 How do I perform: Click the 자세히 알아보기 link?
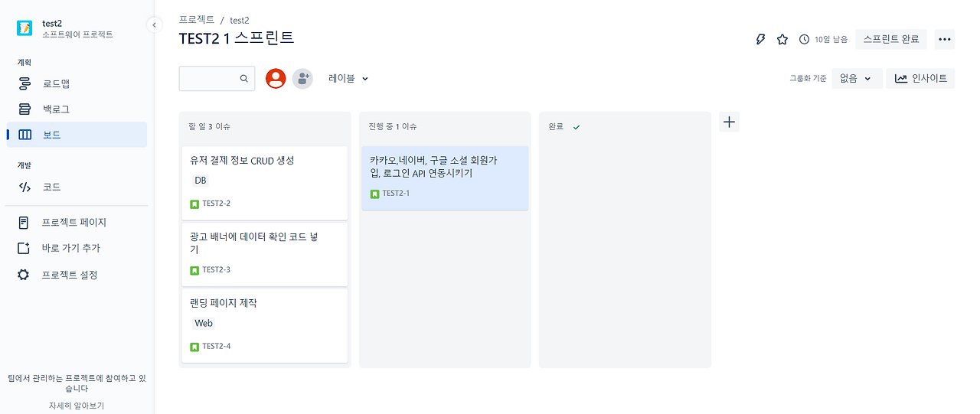(77, 406)
